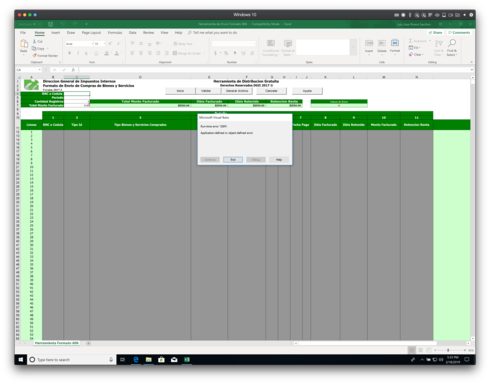The image size is (490, 384).
Task: Switch to the Data ribbon tab
Action: click(x=133, y=33)
